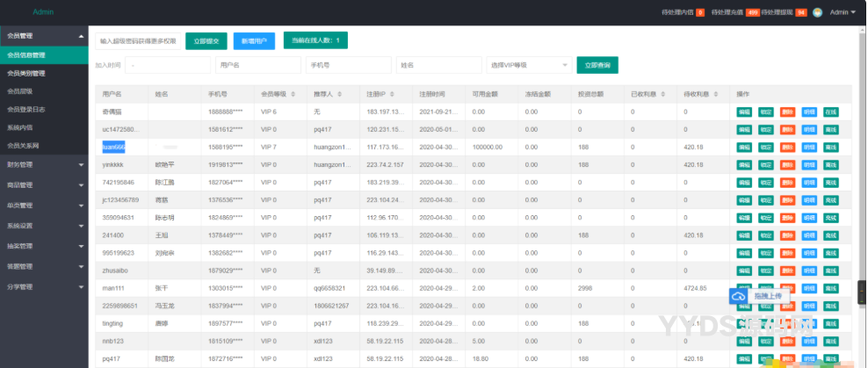
Task: Click the highlighted username luan666
Action: (x=113, y=148)
